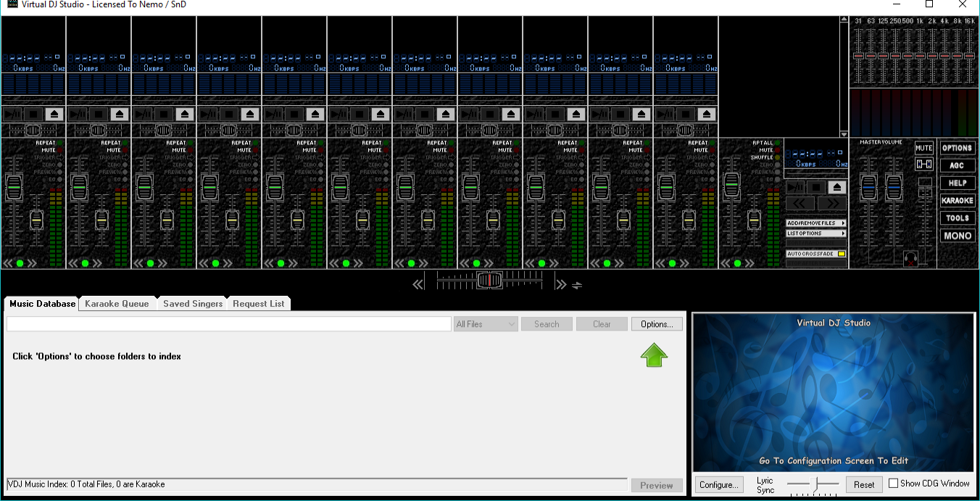Click the right double-arrow beside the crossfader
The height and width of the screenshot is (501, 980).
(x=560, y=284)
